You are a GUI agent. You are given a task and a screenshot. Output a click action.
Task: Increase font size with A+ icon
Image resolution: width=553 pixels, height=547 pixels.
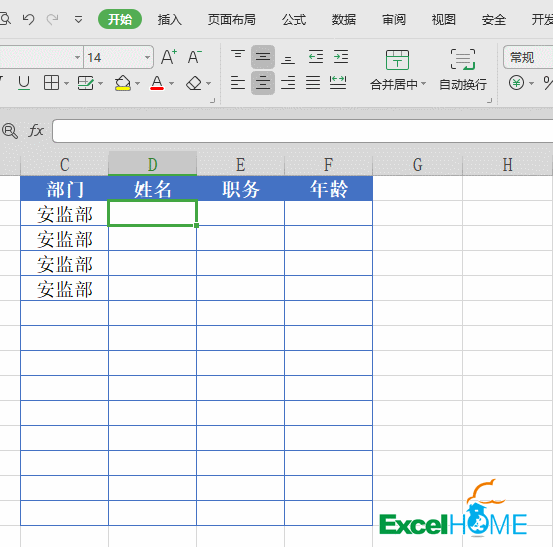[x=169, y=57]
